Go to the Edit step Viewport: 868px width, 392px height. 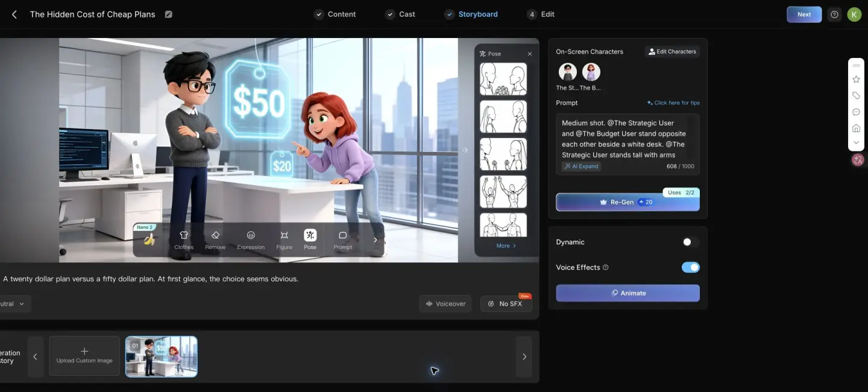click(x=541, y=14)
